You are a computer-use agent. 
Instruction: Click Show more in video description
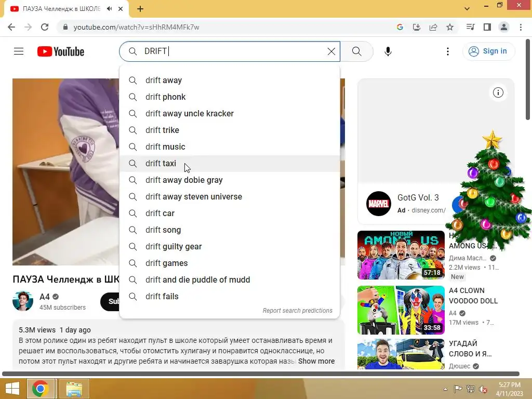point(316,361)
